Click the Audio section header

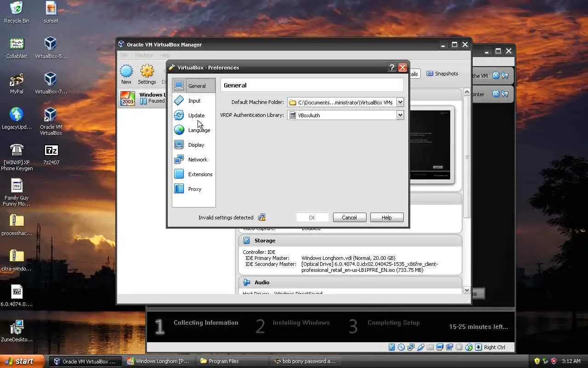(350, 282)
